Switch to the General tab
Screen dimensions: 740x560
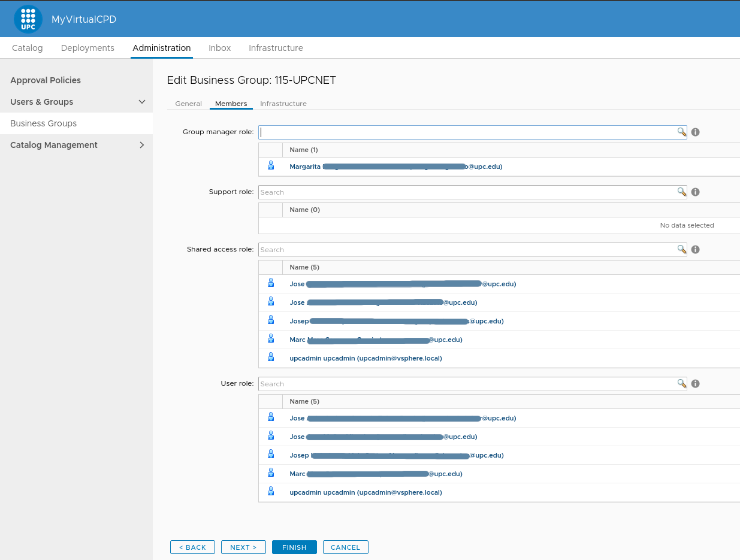coord(188,104)
